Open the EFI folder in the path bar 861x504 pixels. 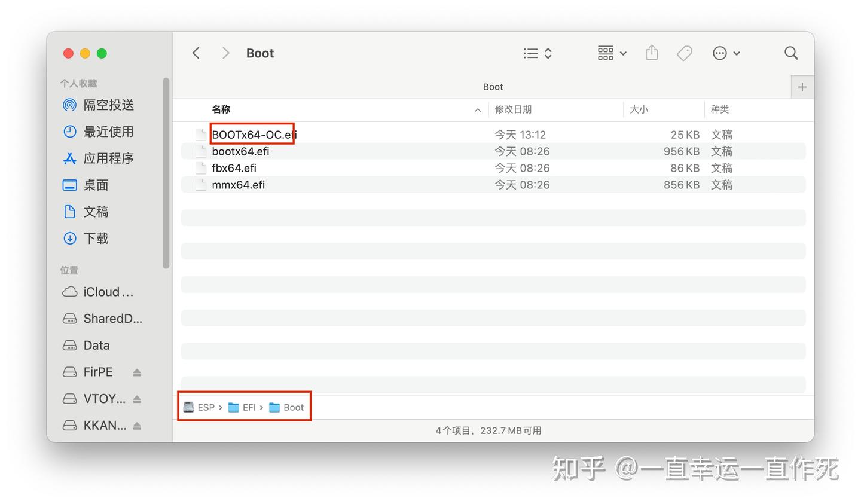pyautogui.click(x=249, y=407)
